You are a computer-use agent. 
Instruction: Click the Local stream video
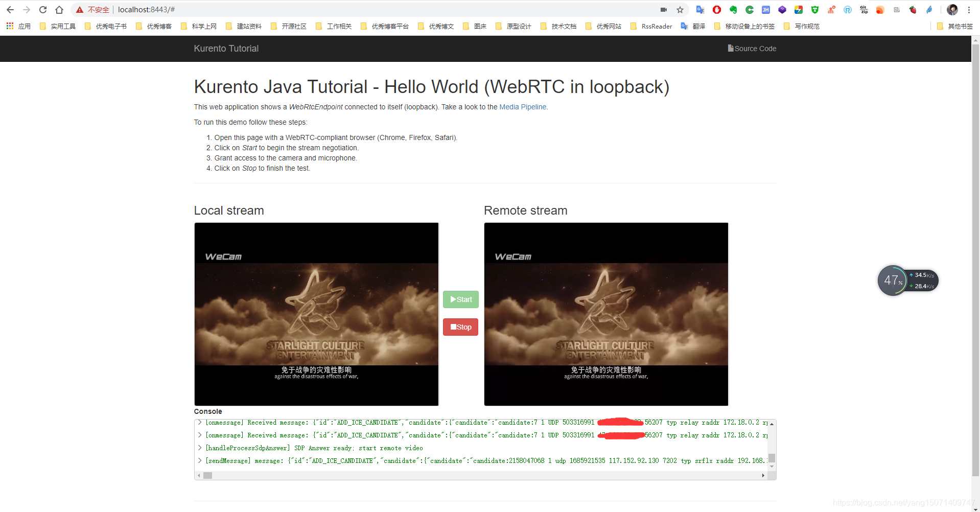coord(316,314)
